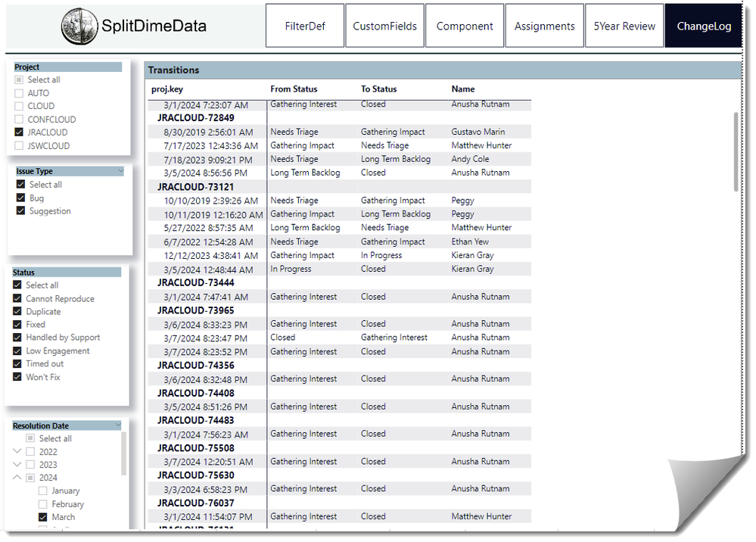Screen dimensions: 756x542
Task: Click the 3/1/2024 11:54:07 PM timestamp
Action: (x=208, y=517)
